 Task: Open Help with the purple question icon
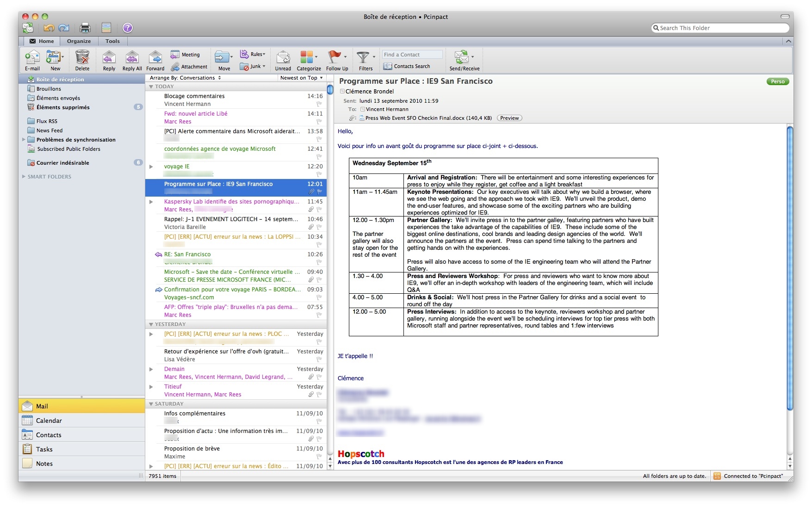(128, 28)
